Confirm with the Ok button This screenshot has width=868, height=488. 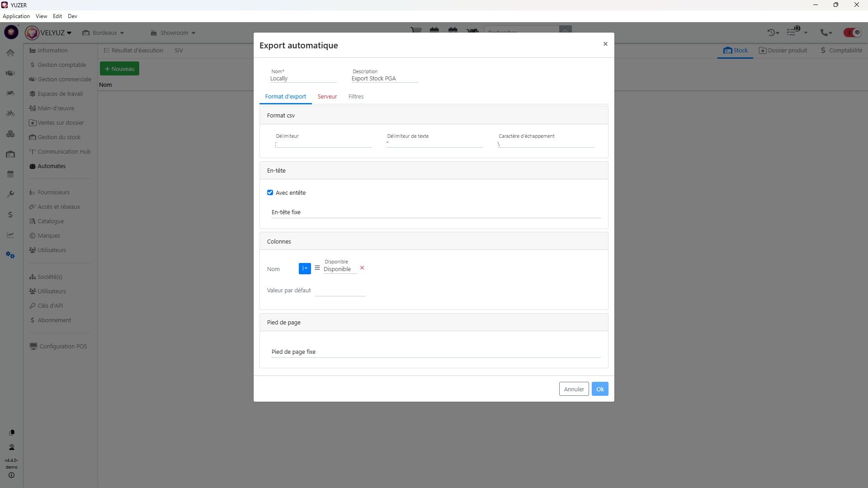599,389
